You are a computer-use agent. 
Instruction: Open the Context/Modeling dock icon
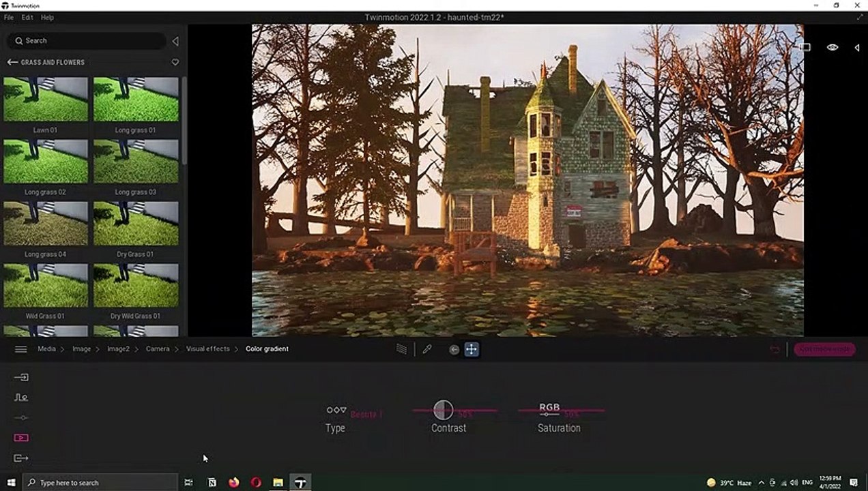pyautogui.click(x=21, y=398)
